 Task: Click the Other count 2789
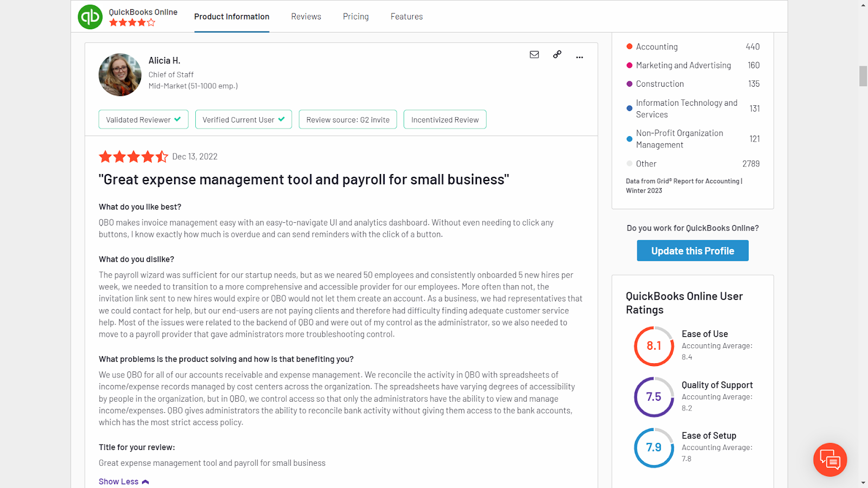tap(751, 164)
